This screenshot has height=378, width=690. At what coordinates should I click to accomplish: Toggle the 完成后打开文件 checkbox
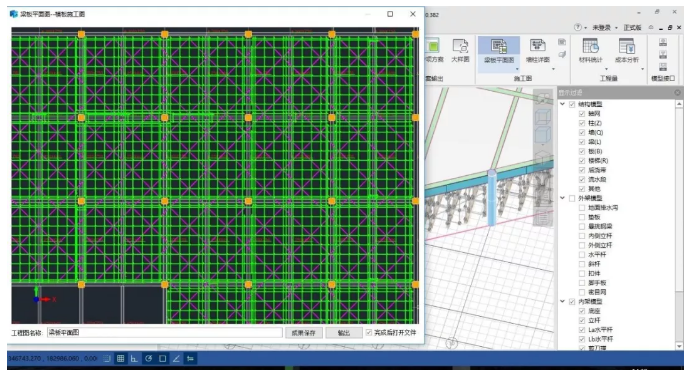point(369,333)
